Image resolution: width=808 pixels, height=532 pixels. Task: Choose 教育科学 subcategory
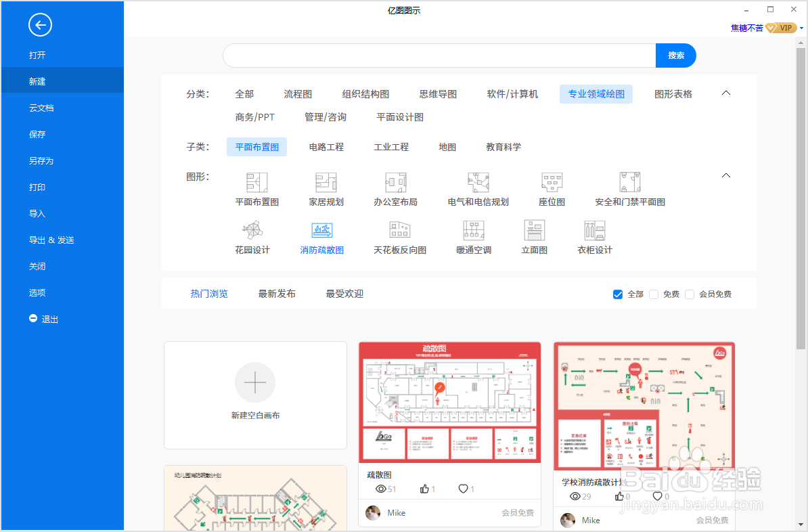[503, 147]
